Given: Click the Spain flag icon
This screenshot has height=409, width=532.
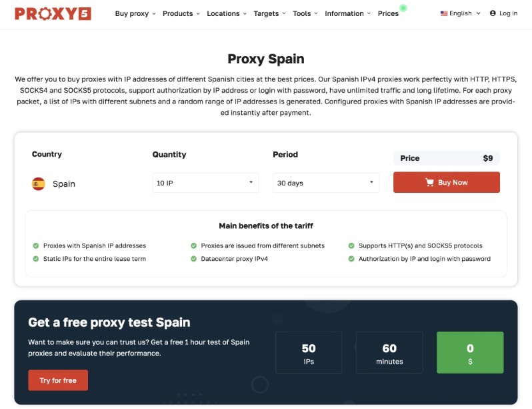Looking at the screenshot, I should coord(39,183).
